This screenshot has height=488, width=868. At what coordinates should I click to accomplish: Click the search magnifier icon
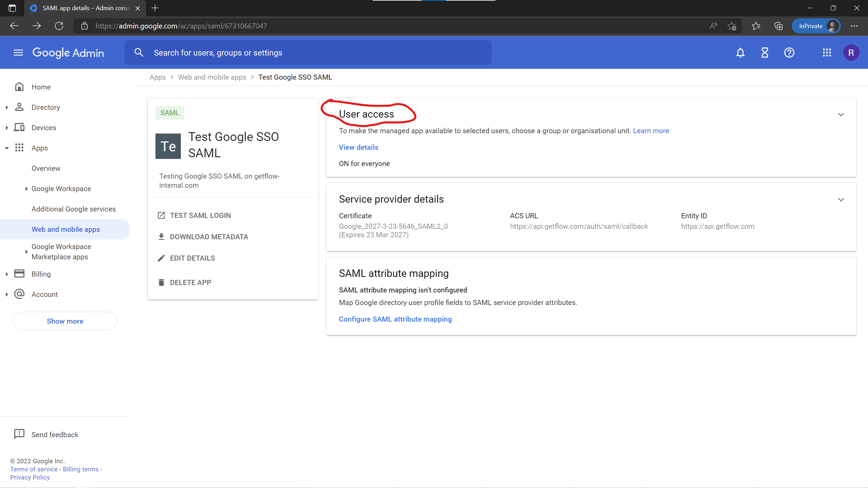(139, 53)
